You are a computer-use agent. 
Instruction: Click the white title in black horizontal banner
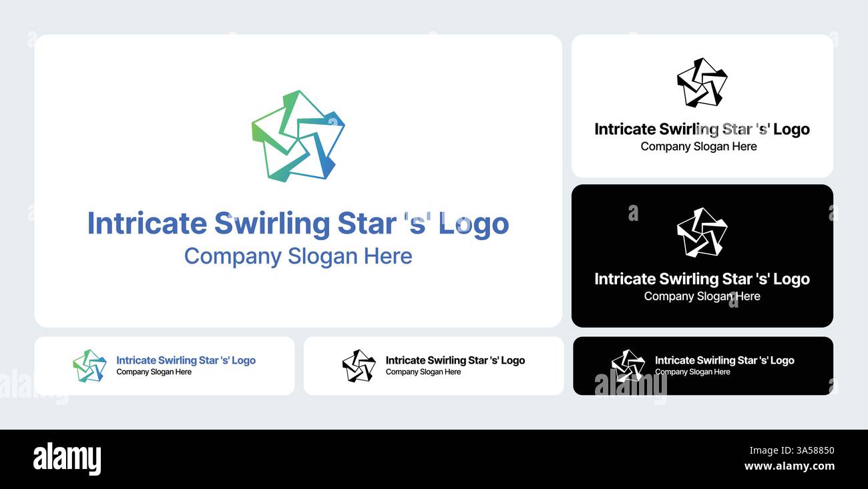[724, 360]
